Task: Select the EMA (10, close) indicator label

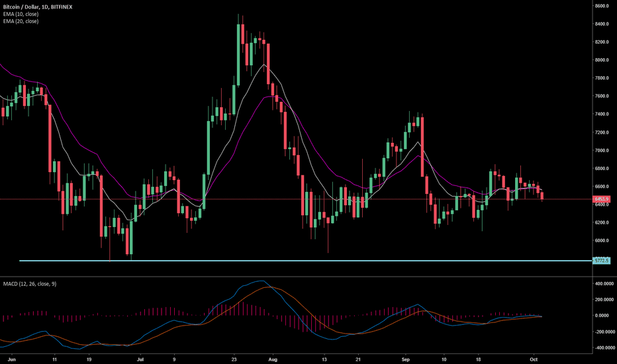Action: coord(21,14)
